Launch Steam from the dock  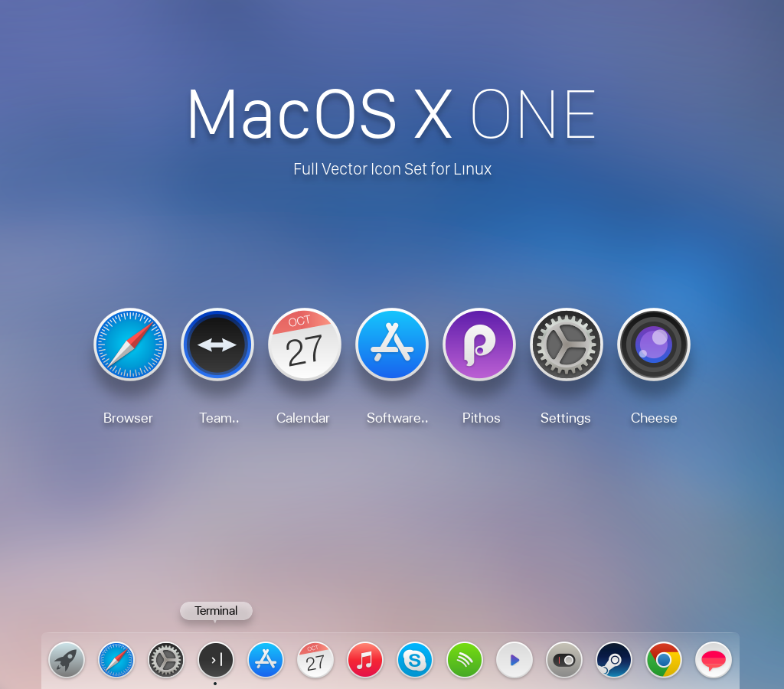pyautogui.click(x=614, y=660)
